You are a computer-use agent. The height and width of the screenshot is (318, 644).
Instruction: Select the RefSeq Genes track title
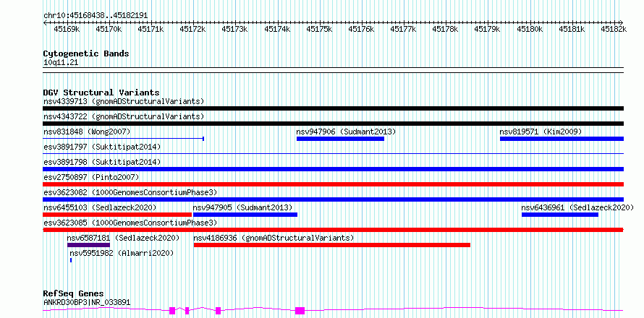tap(74, 294)
